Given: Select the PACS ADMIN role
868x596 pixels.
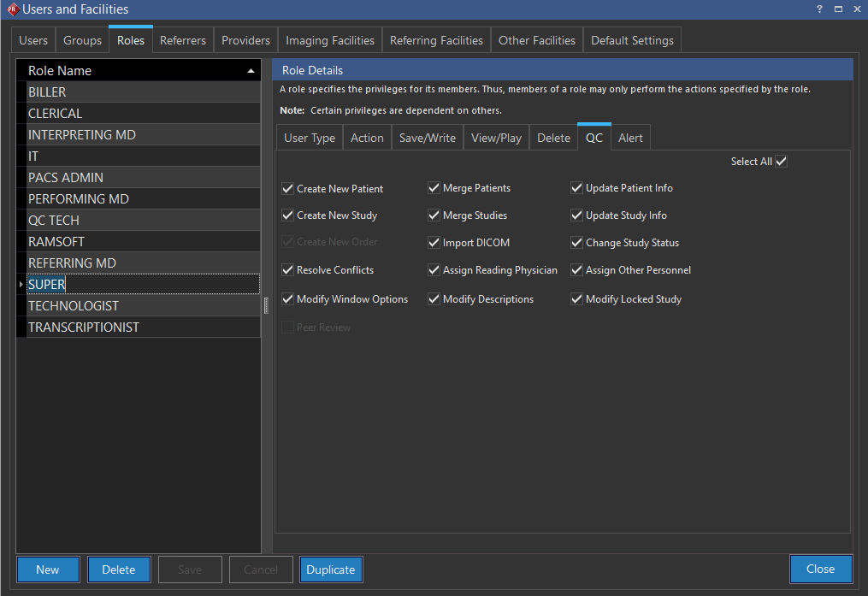Looking at the screenshot, I should point(66,178).
